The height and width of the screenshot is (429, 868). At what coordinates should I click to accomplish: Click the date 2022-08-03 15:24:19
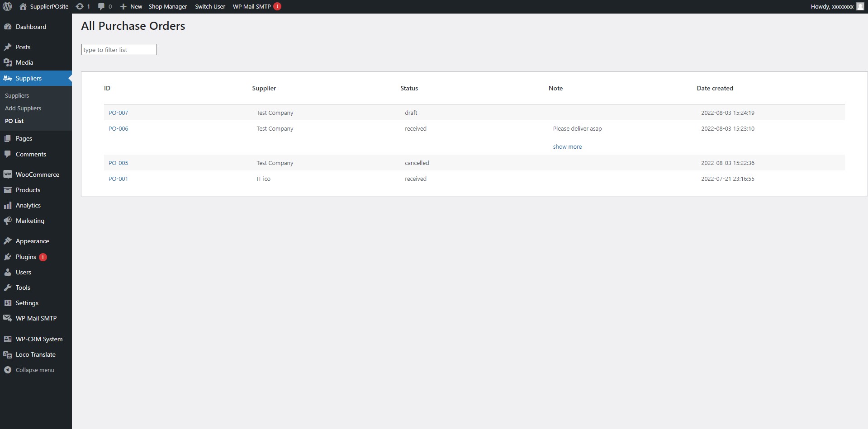pos(727,113)
